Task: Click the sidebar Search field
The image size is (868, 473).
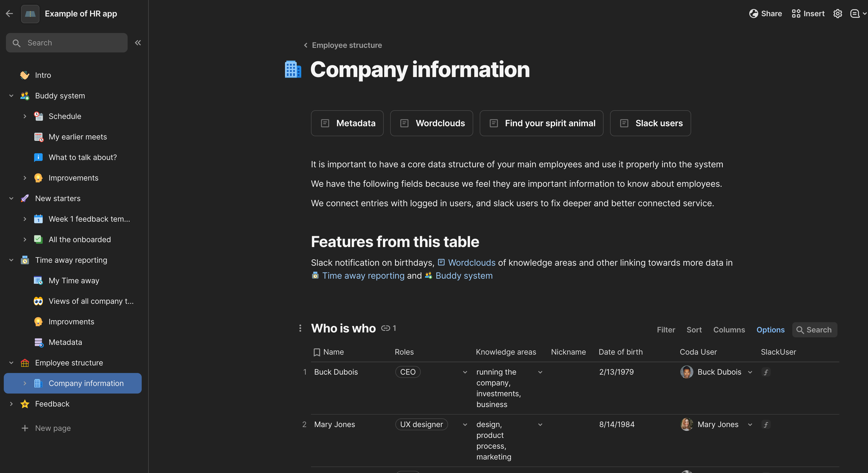Action: coord(67,42)
